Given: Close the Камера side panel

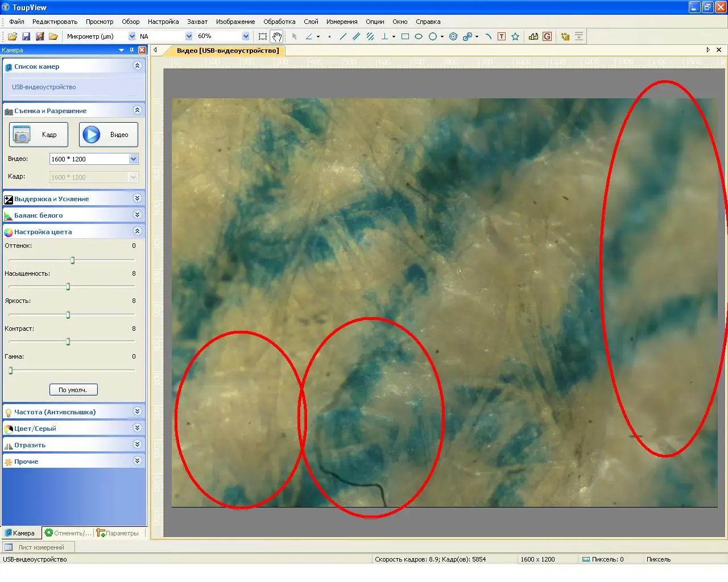Looking at the screenshot, I should [x=142, y=50].
